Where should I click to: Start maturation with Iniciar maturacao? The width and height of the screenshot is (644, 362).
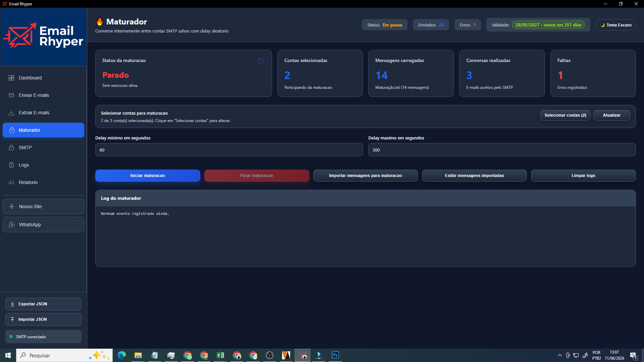pyautogui.click(x=148, y=176)
